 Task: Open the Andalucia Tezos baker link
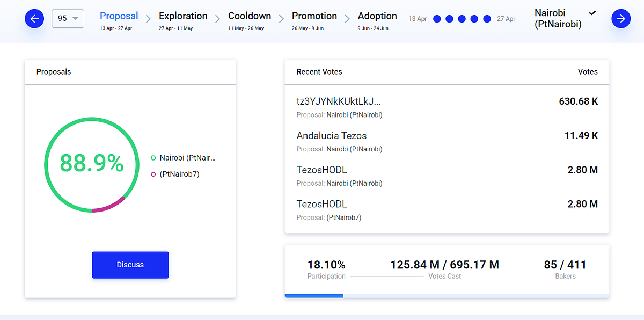[x=332, y=136]
